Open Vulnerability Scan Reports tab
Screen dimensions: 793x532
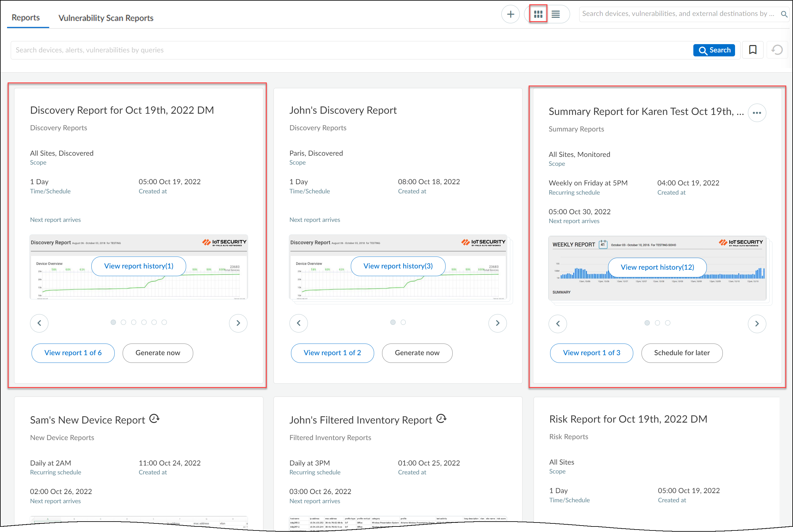coord(106,18)
